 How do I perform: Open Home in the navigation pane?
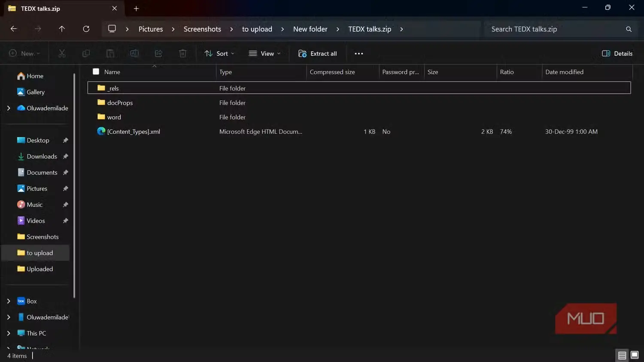click(35, 76)
